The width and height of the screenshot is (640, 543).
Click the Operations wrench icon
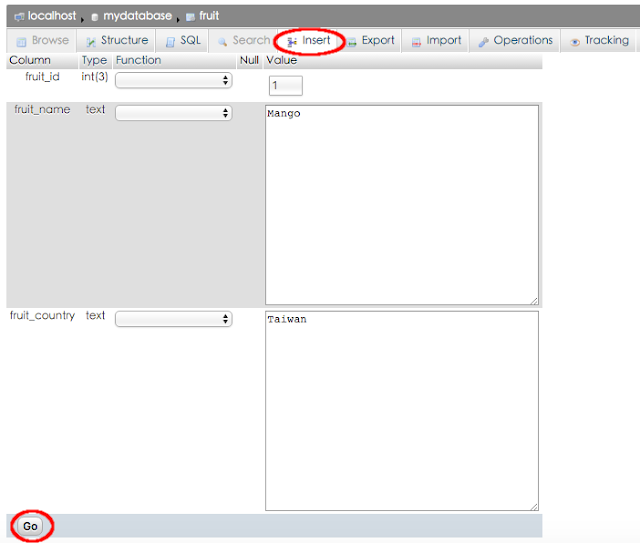coord(484,41)
